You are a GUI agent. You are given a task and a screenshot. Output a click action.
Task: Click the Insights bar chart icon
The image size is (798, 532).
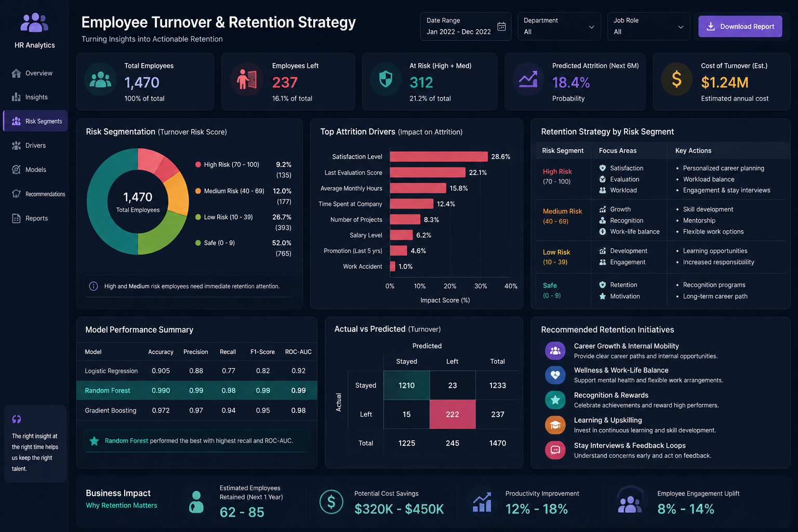point(16,97)
